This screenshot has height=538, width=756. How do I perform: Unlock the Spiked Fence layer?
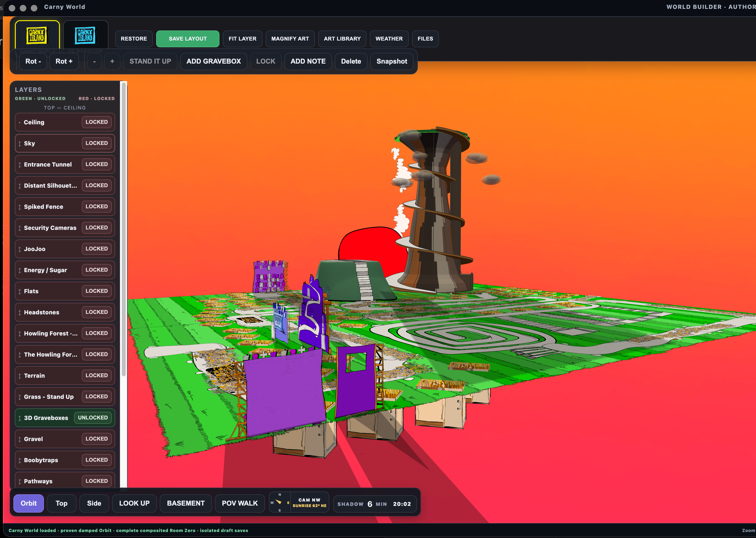(97, 206)
